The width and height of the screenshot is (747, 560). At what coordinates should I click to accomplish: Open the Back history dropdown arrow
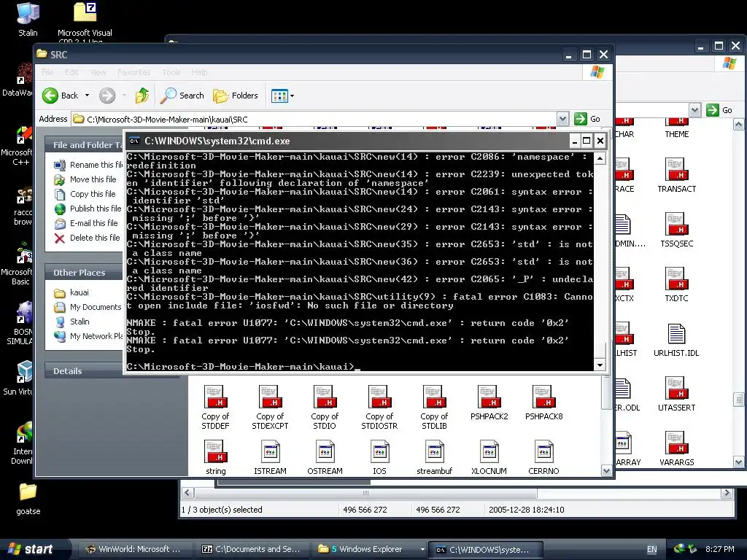[x=88, y=96]
